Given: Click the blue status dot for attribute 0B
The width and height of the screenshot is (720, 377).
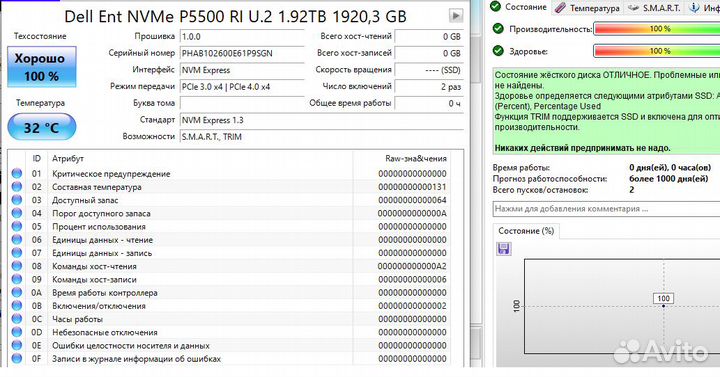Looking at the screenshot, I should click(17, 305).
